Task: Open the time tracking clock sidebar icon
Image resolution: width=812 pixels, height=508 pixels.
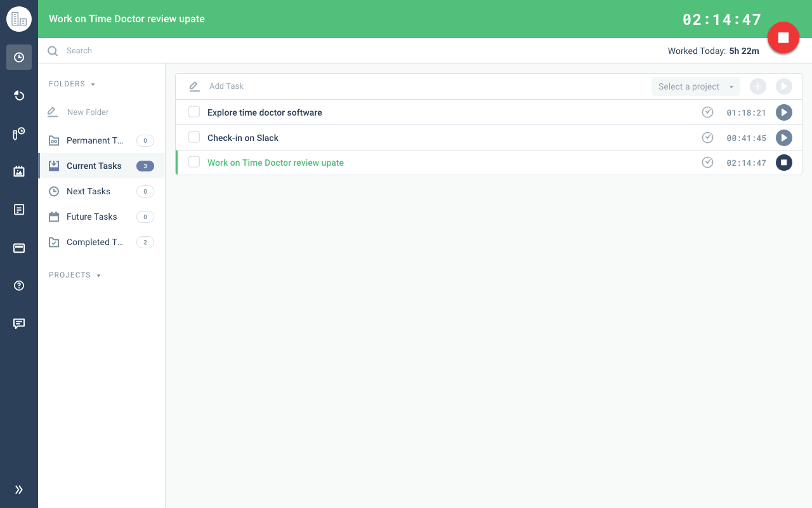Action: [x=19, y=57]
